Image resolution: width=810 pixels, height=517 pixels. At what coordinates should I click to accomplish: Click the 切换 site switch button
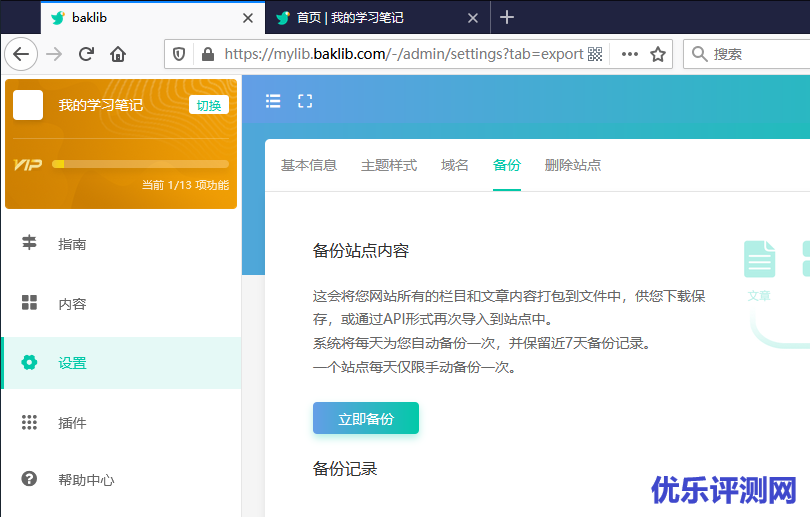[x=209, y=105]
